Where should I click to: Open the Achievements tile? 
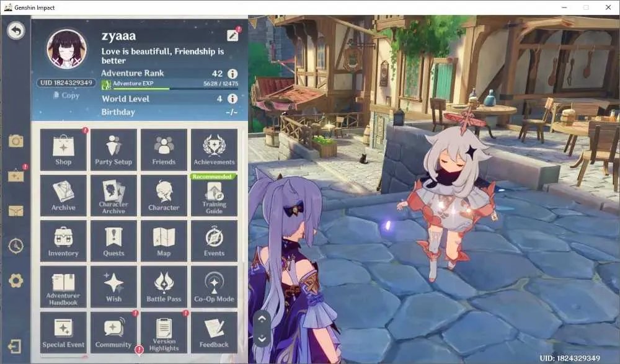tap(215, 149)
